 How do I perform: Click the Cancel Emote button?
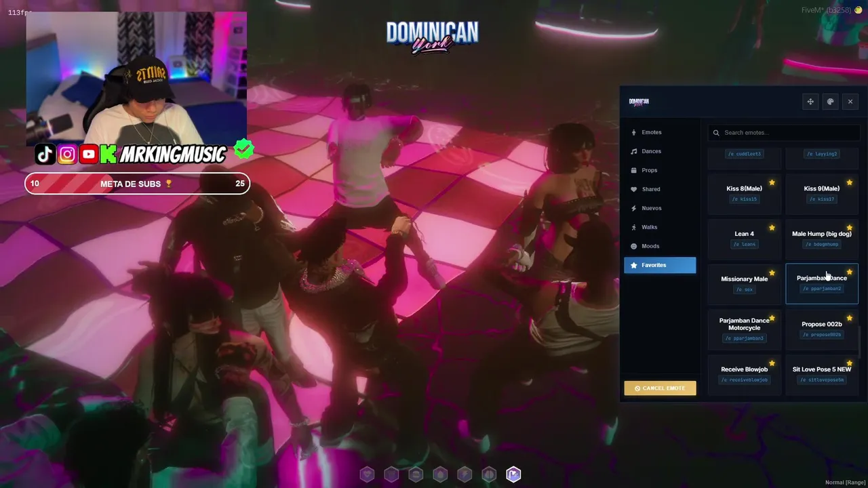tap(660, 388)
